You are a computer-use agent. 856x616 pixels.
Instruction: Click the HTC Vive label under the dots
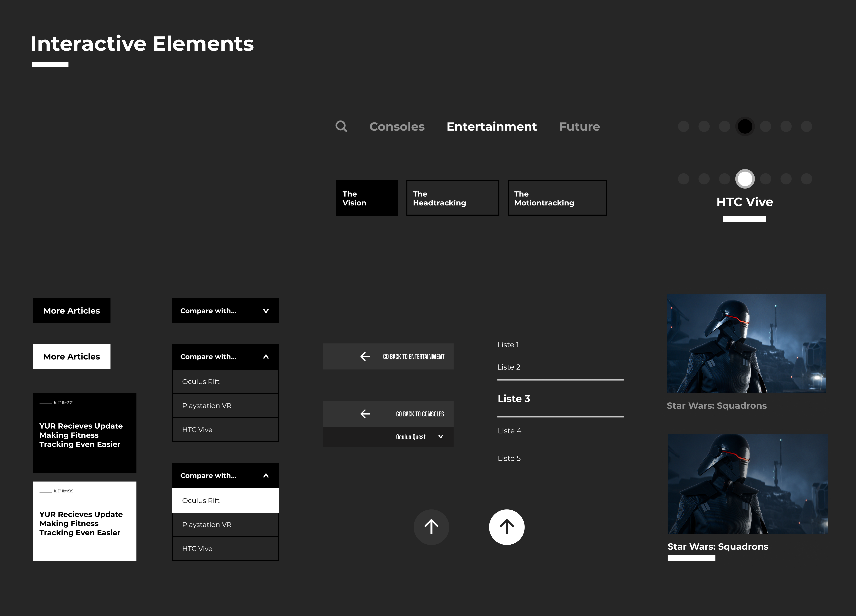point(745,202)
